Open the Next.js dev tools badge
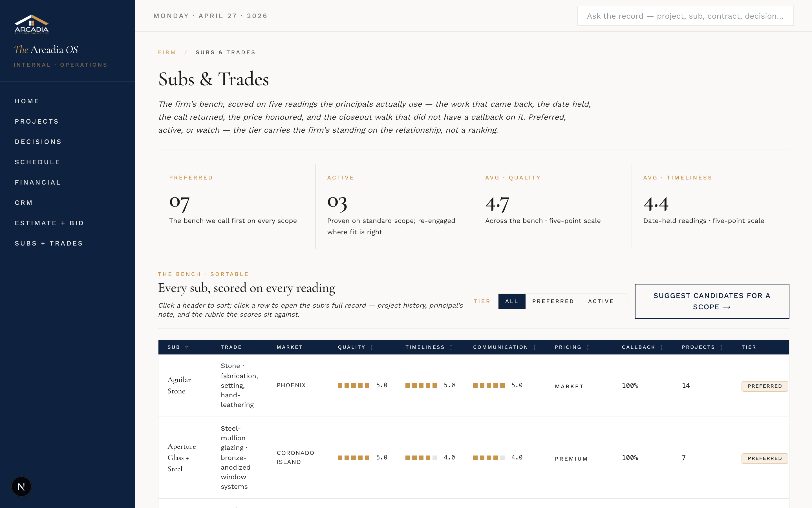 (21, 486)
